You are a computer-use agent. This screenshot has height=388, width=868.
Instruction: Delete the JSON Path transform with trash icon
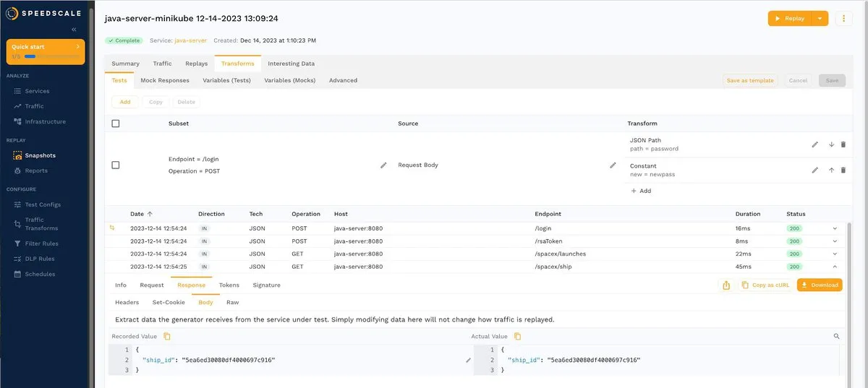click(843, 145)
